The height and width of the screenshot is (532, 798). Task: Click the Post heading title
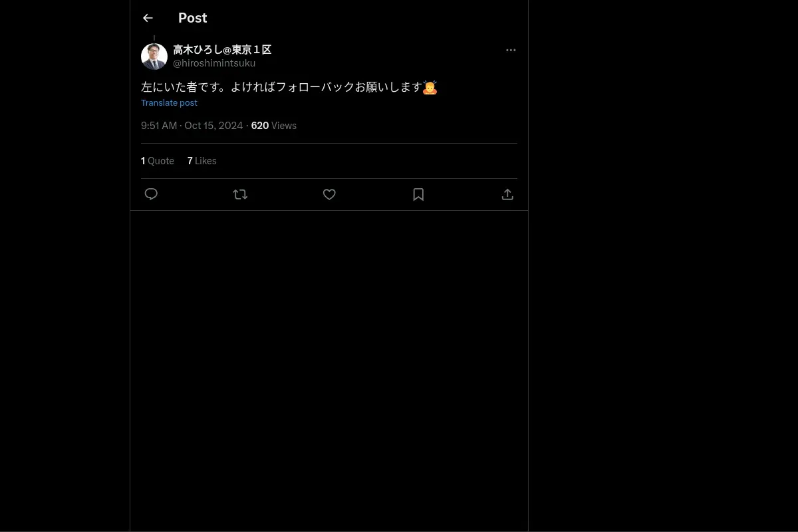point(193,18)
